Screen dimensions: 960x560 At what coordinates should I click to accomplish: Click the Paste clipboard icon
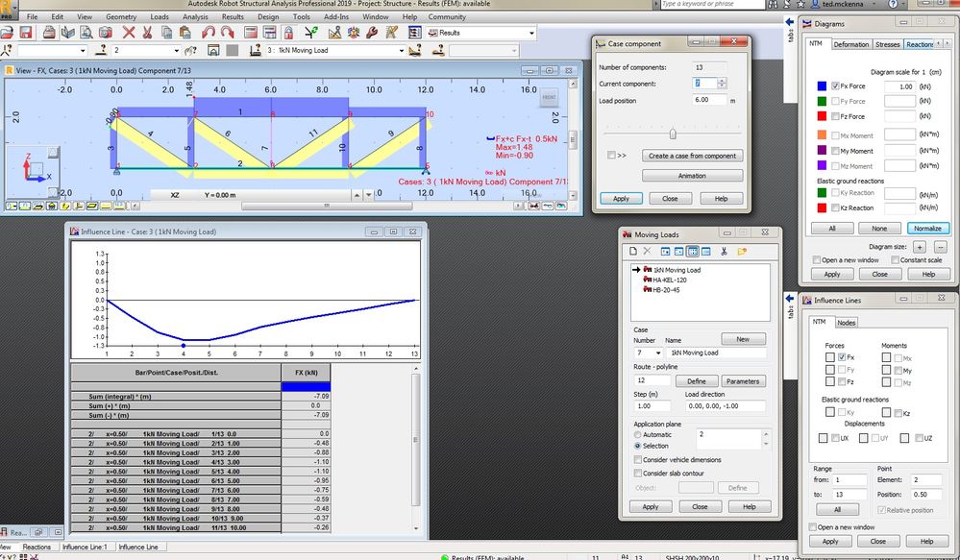[185, 33]
